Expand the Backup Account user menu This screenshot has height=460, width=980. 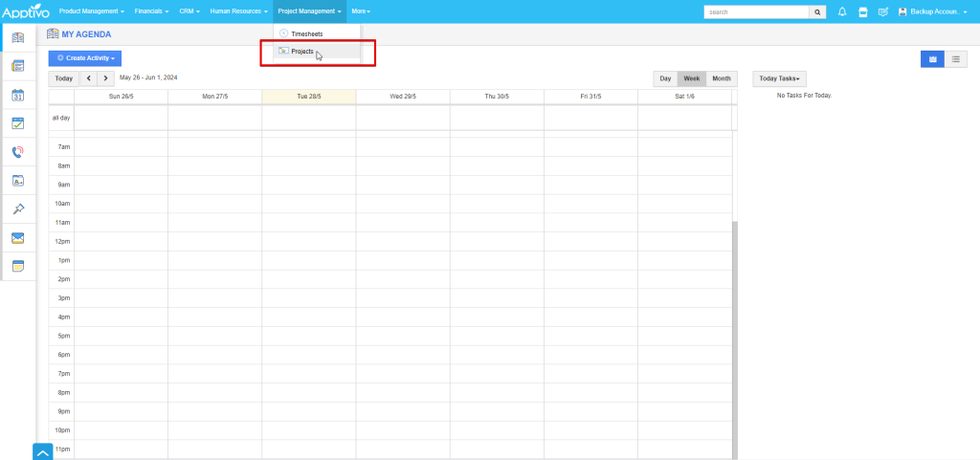pyautogui.click(x=933, y=11)
